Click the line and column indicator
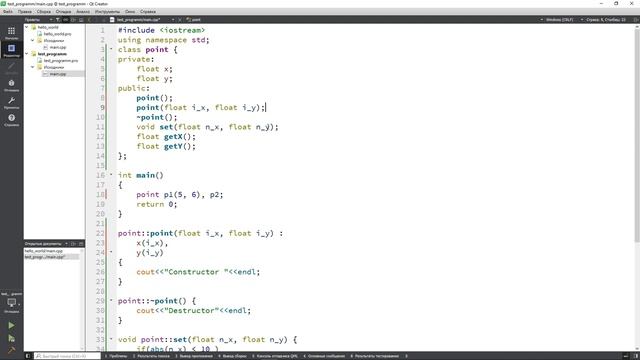Viewport: 640px width, 360px height. coord(605,20)
